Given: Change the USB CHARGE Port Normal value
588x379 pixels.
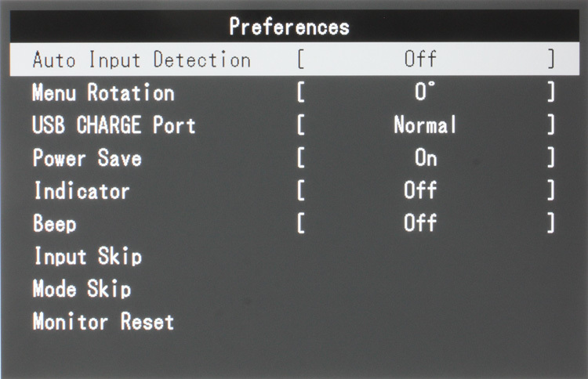Looking at the screenshot, I should point(425,125).
